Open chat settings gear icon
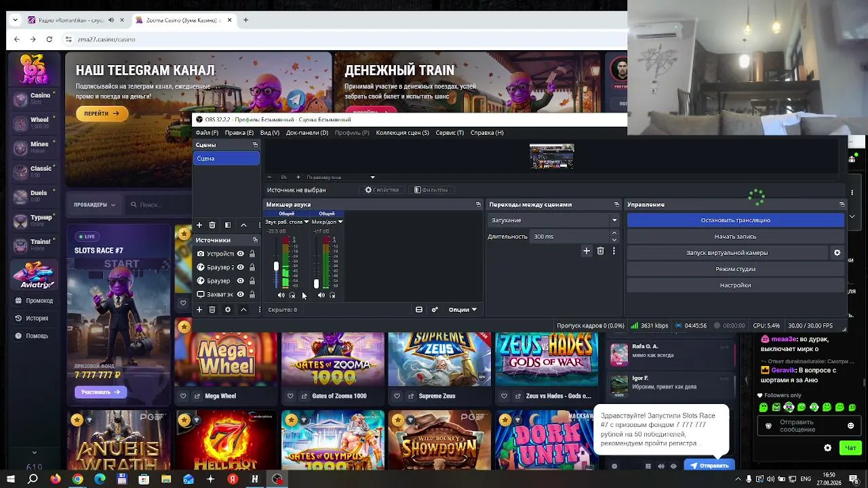Image resolution: width=868 pixels, height=488 pixels. 827,448
